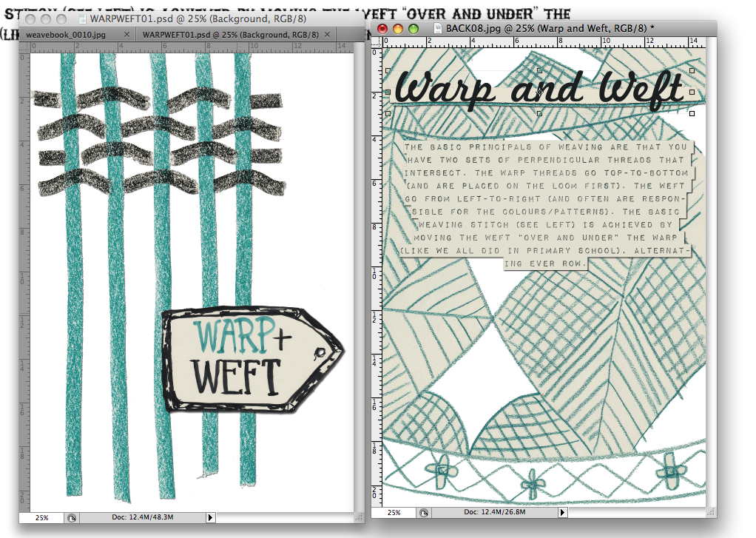This screenshot has height=538, width=756.
Task: Click the weaving description paragraph in BACK08 canvas
Action: tap(546, 205)
